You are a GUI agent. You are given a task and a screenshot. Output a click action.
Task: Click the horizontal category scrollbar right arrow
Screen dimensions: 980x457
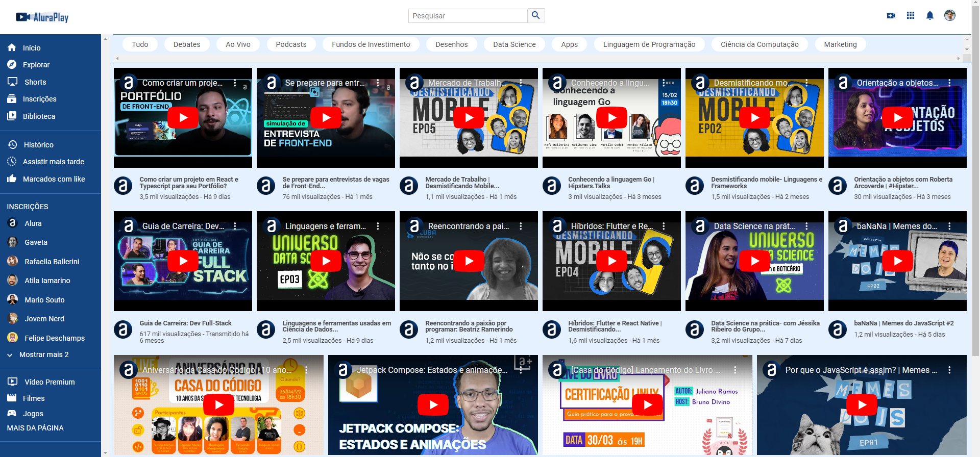(958, 58)
